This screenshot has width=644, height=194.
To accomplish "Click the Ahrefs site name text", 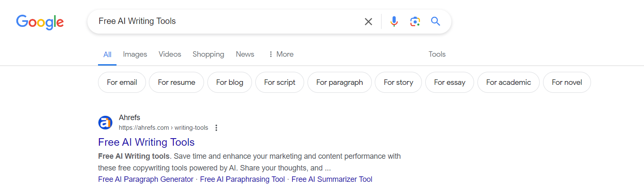I will (x=130, y=118).
